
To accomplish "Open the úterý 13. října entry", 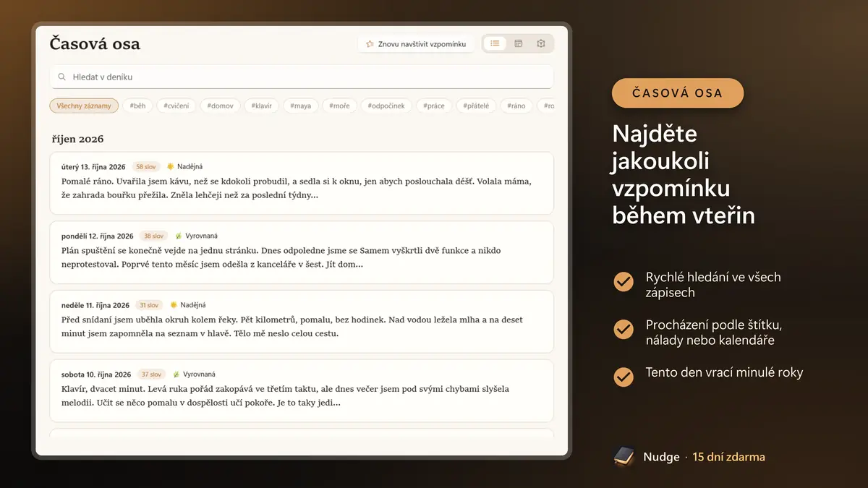I will [x=302, y=183].
